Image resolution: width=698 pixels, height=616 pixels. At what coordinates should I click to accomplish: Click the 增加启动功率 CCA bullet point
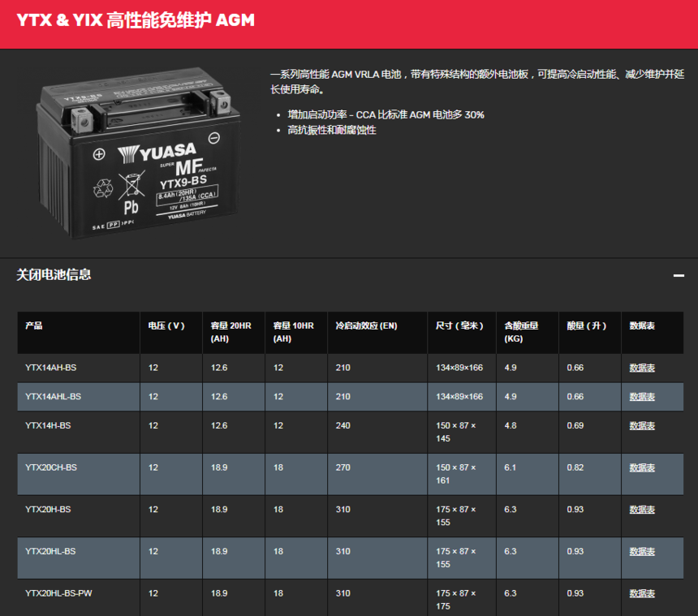(x=386, y=114)
